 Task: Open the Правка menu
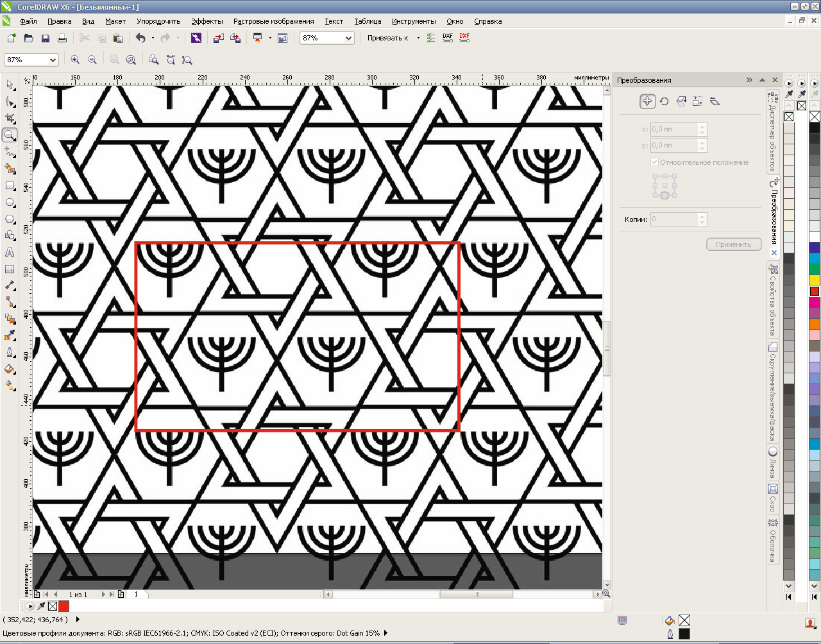(x=60, y=21)
